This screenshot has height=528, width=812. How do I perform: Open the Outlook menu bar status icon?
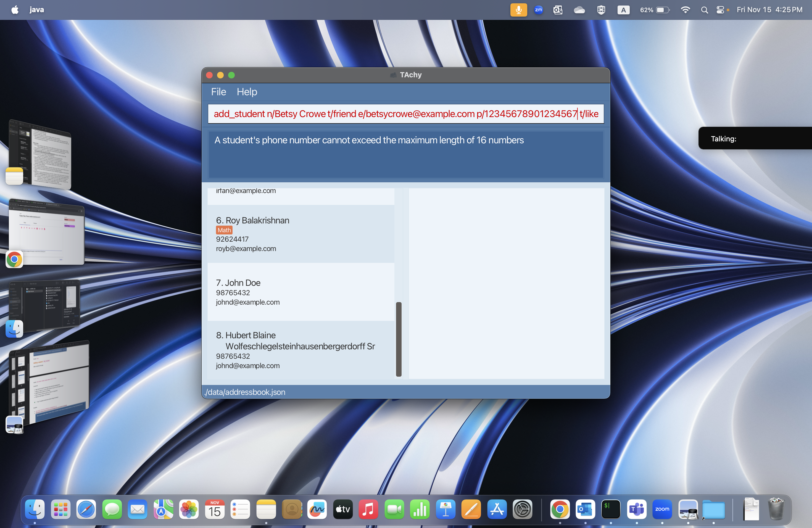tap(557, 10)
